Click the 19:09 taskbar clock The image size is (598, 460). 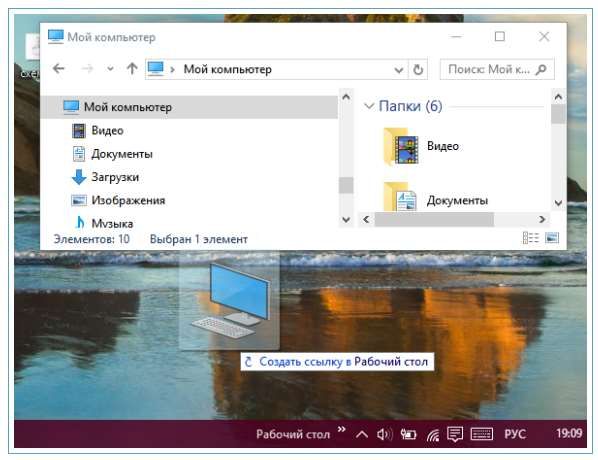click(x=569, y=433)
